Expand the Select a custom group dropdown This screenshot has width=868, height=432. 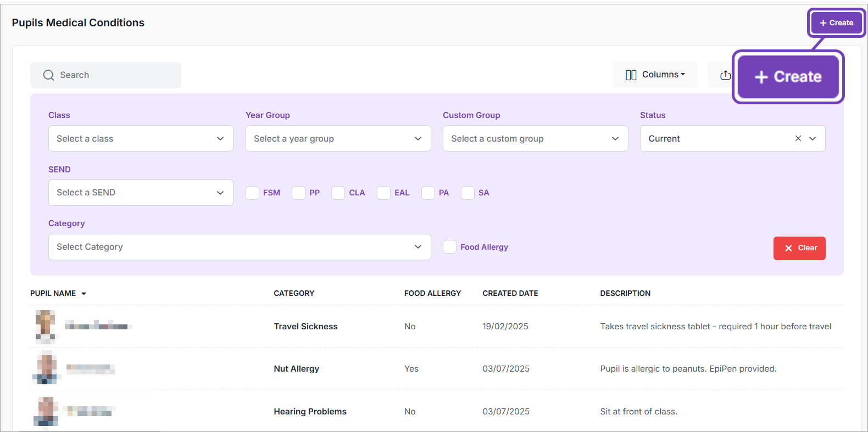coord(535,138)
